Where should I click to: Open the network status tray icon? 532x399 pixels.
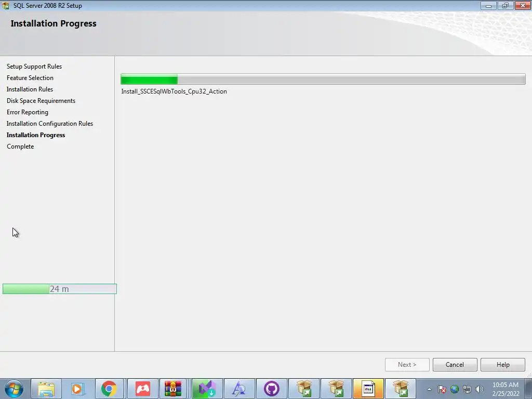point(467,389)
